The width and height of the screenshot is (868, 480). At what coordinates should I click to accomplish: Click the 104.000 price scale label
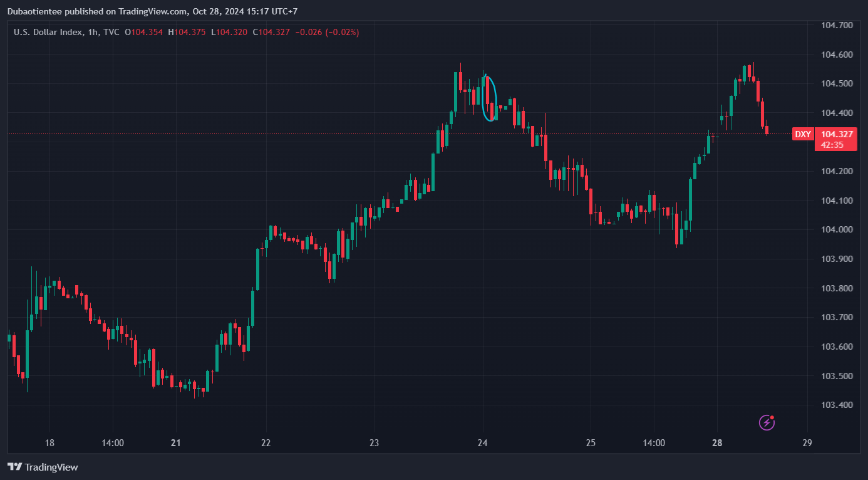click(837, 229)
